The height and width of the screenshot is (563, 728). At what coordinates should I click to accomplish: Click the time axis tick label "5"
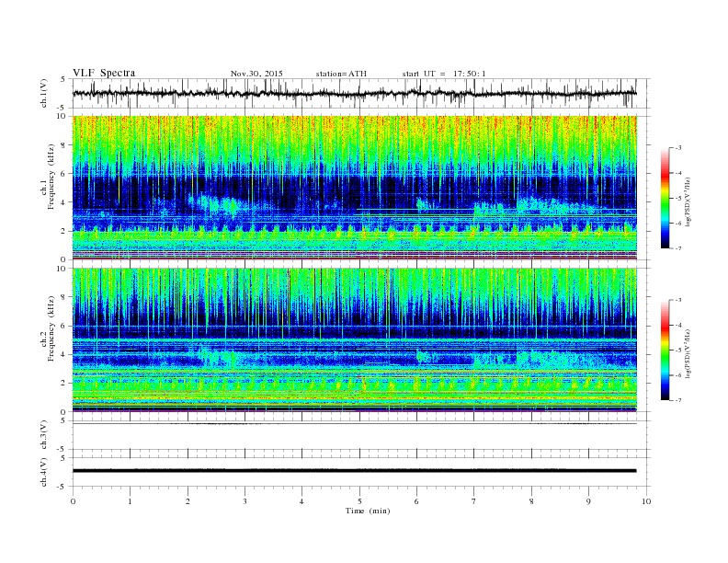point(359,501)
